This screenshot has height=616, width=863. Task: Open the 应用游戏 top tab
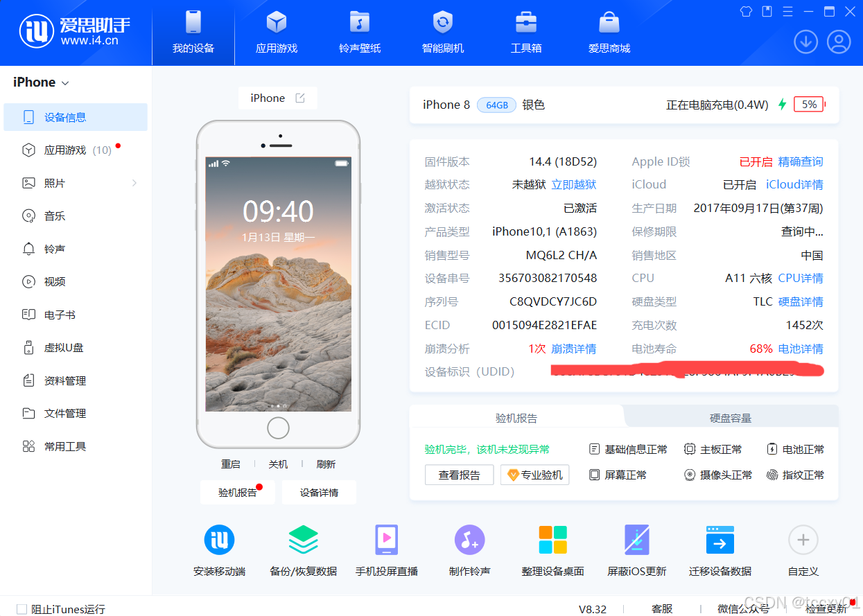click(277, 33)
